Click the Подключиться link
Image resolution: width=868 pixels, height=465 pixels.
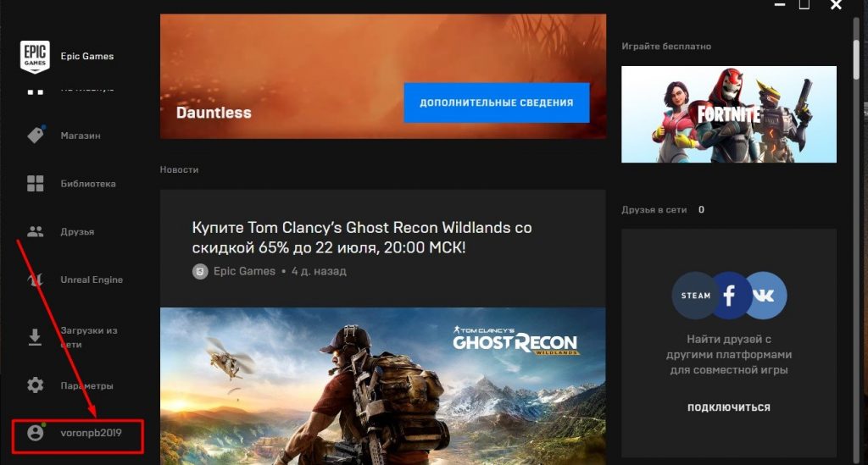[x=728, y=407]
